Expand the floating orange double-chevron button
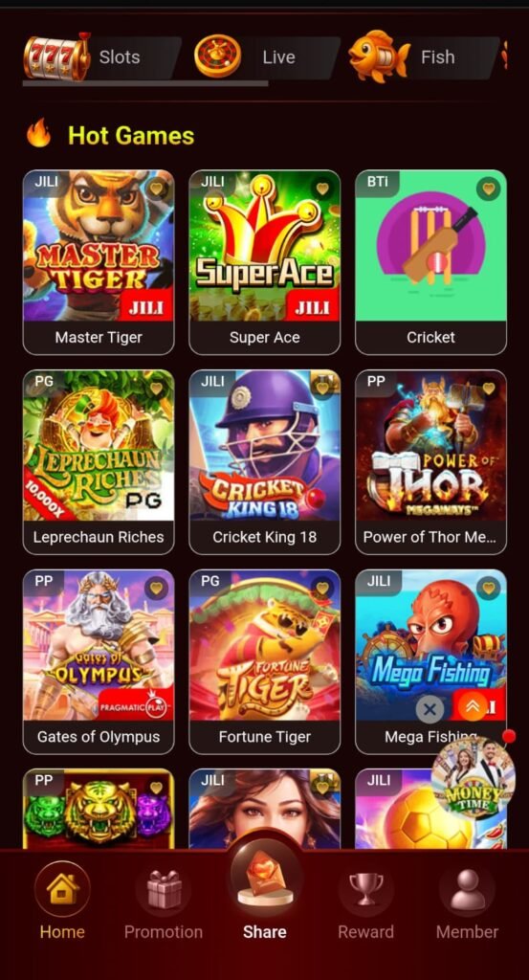Screen dimensions: 529x980 [473, 707]
